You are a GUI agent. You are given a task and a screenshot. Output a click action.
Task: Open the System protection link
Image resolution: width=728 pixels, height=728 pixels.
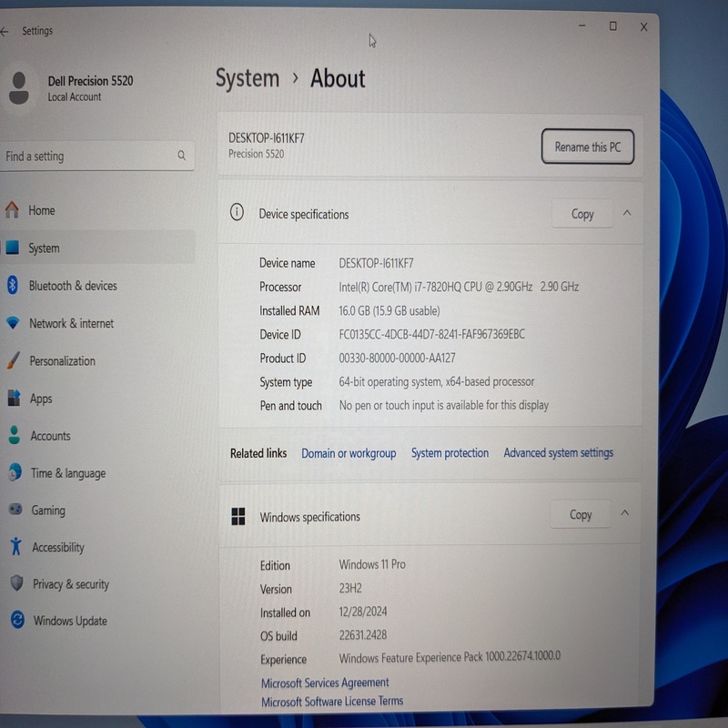(x=450, y=452)
